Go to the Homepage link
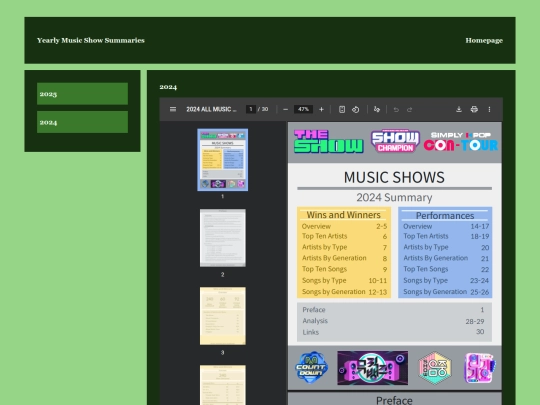Screen dimensions: 540x405 point(484,40)
